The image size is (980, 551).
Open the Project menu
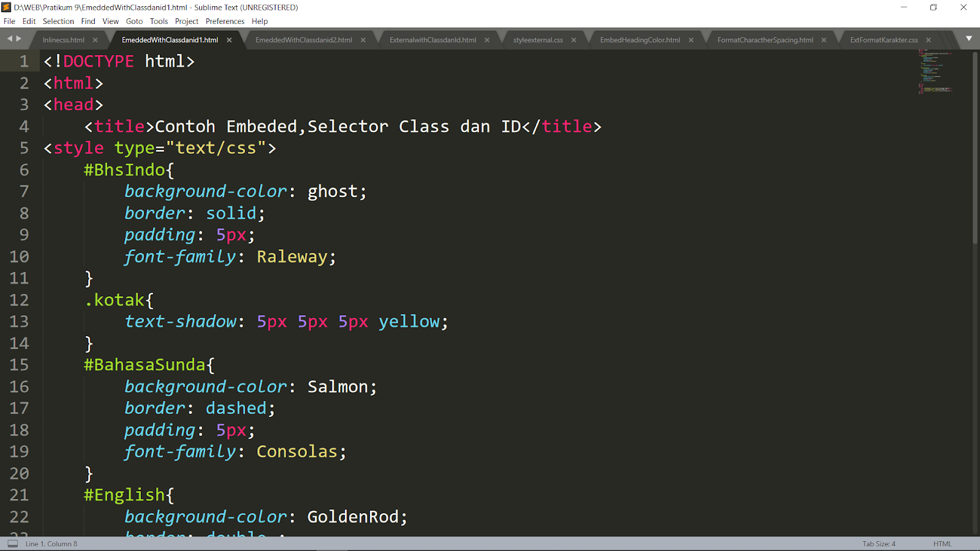click(187, 21)
